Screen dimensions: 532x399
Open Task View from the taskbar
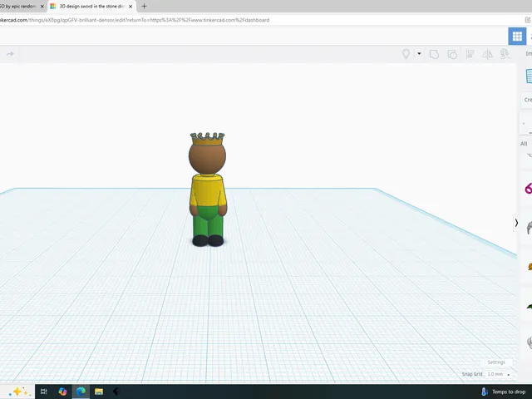click(x=44, y=392)
